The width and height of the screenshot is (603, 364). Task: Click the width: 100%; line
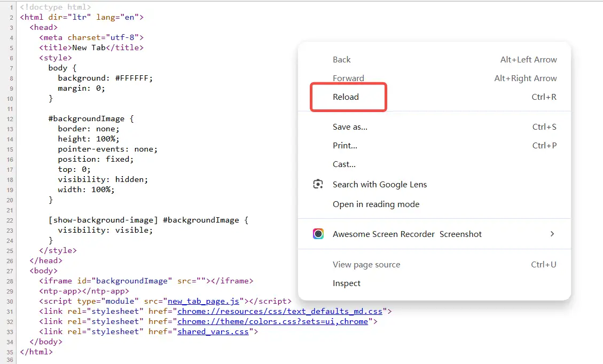(86, 189)
